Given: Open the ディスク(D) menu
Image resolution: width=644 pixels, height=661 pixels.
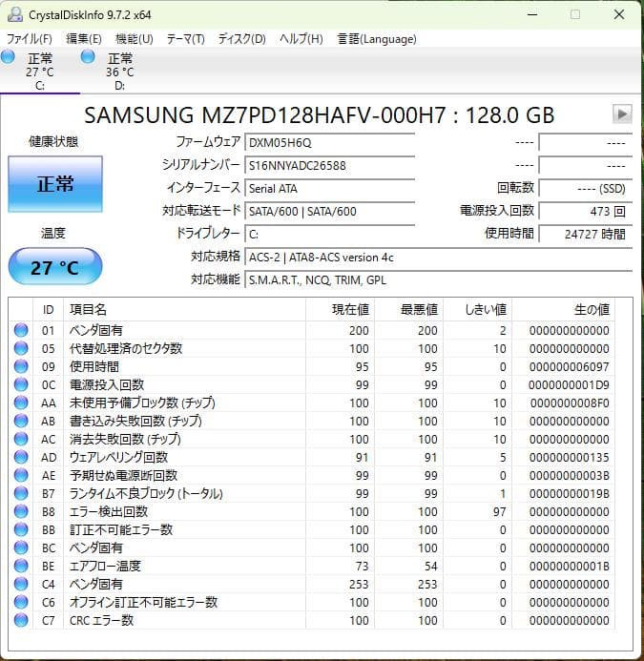Looking at the screenshot, I should pyautogui.click(x=241, y=39).
